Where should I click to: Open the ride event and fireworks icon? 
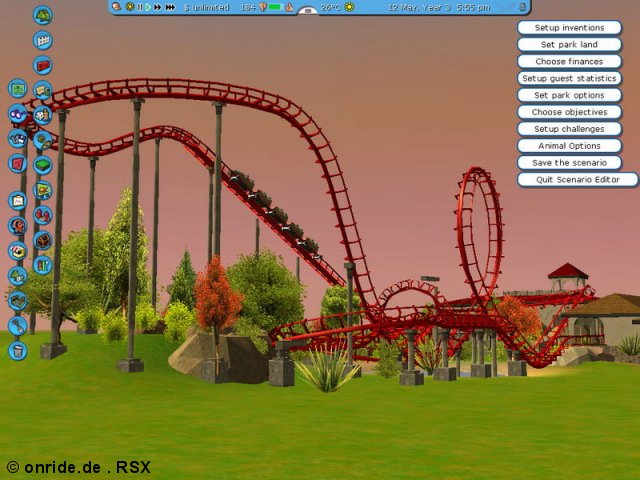[x=42, y=140]
